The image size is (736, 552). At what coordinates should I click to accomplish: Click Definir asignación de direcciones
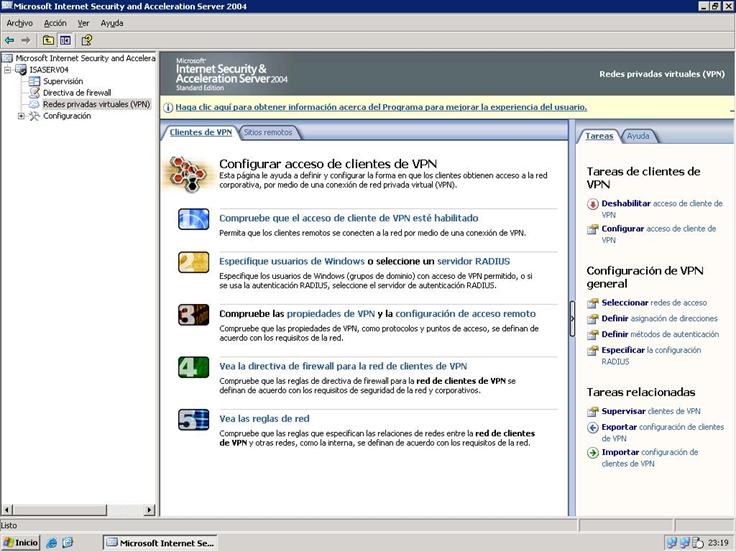coord(659,319)
